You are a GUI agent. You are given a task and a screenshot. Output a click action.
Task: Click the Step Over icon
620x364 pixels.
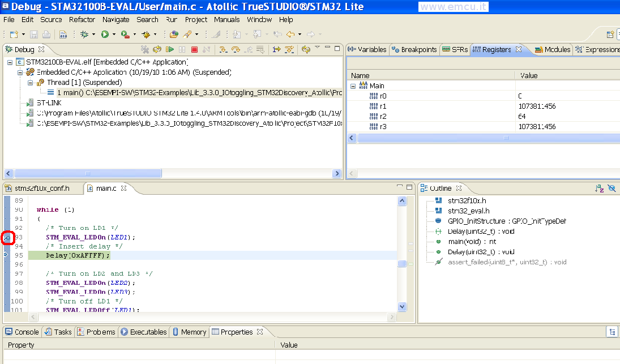[x=236, y=49]
